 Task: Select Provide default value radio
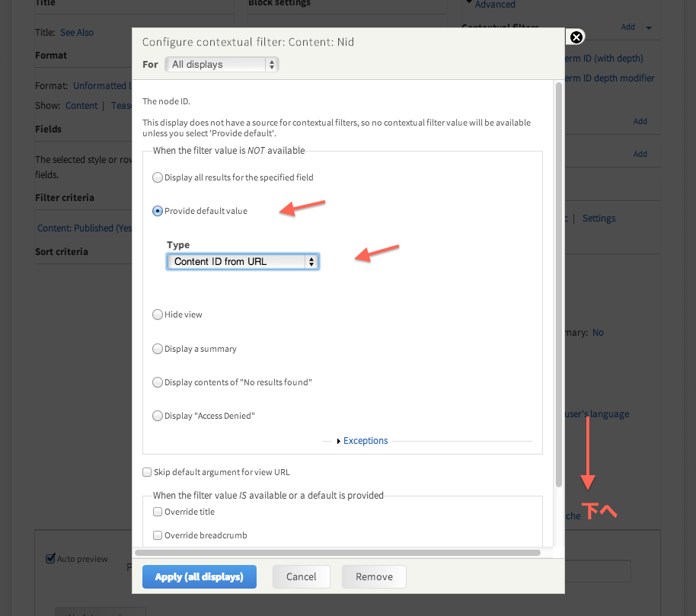157,211
